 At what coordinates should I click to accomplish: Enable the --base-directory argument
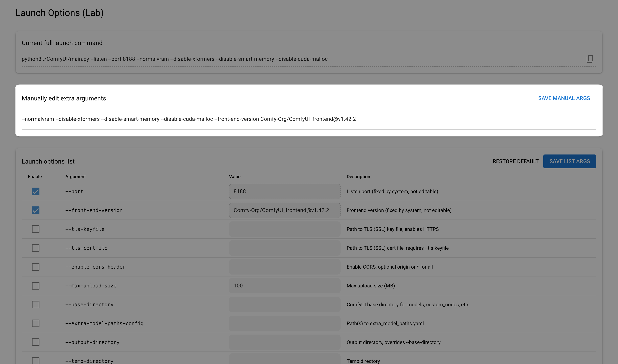[x=36, y=304]
